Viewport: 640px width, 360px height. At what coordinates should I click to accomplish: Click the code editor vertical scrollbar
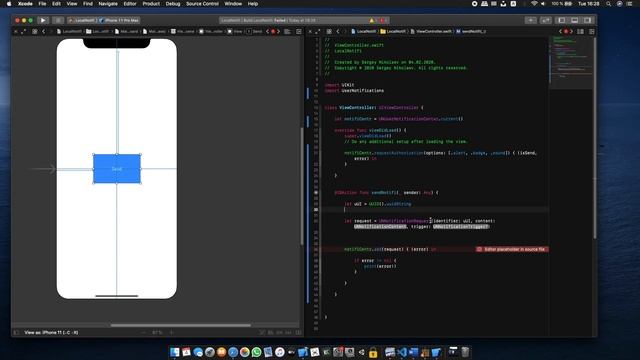(596, 138)
